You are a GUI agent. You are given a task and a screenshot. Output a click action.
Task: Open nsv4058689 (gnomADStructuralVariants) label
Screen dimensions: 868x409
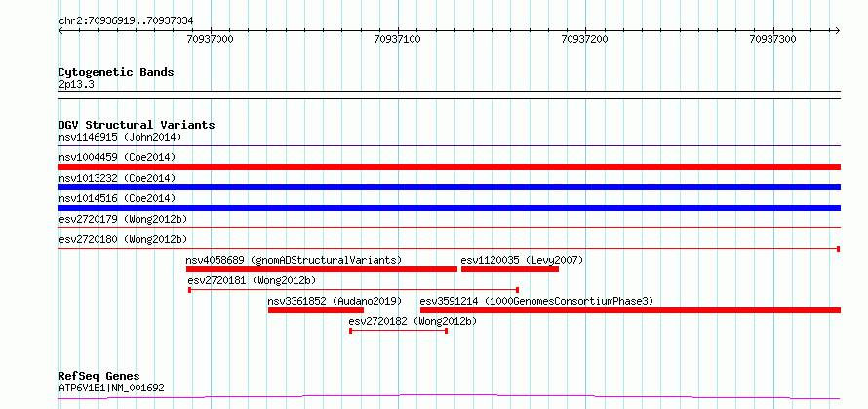tap(294, 260)
